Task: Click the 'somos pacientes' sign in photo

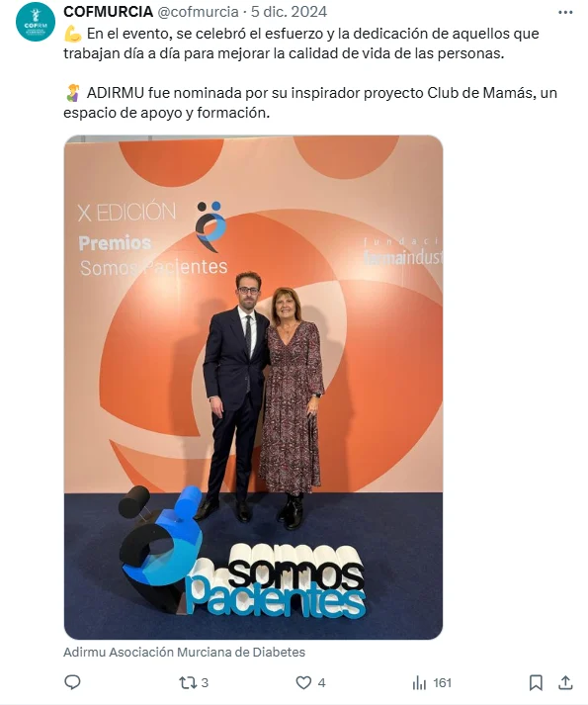Action: 276,580
